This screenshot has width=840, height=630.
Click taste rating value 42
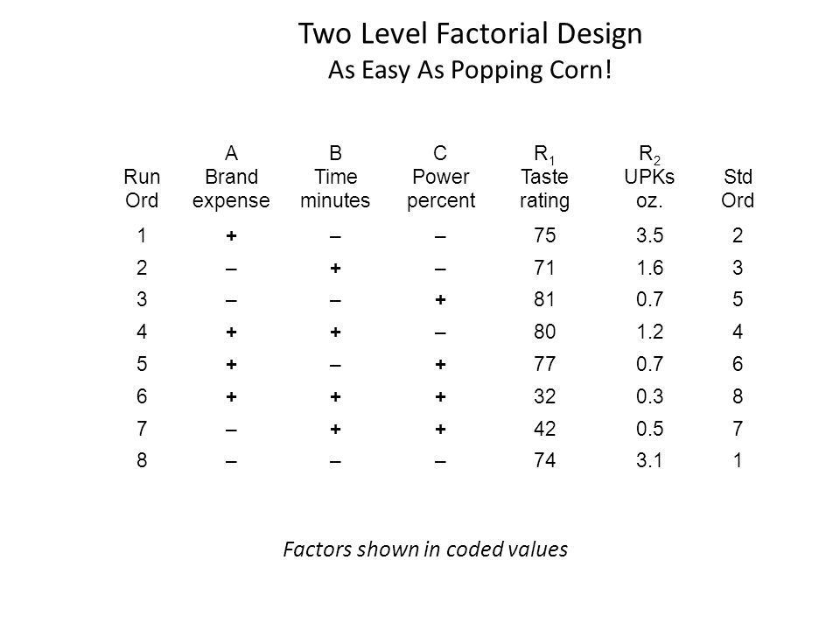point(544,429)
